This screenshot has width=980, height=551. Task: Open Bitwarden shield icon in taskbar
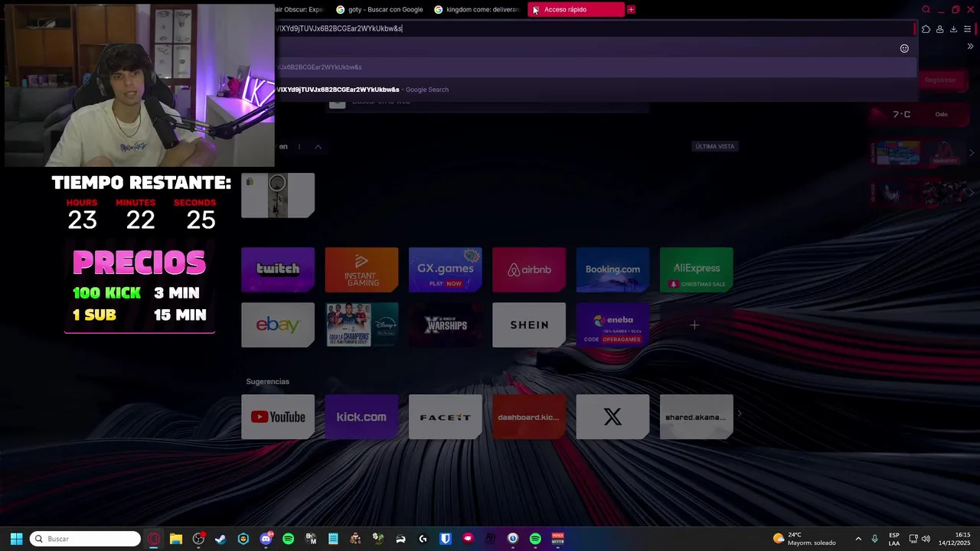tap(445, 539)
